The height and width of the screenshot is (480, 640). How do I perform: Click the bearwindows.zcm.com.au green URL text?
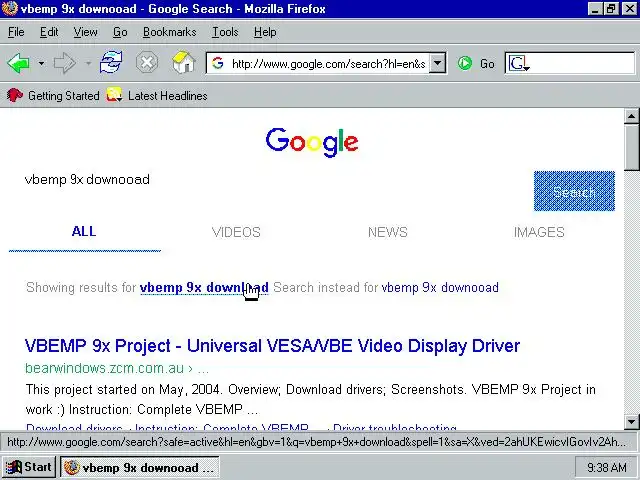[x=104, y=368]
